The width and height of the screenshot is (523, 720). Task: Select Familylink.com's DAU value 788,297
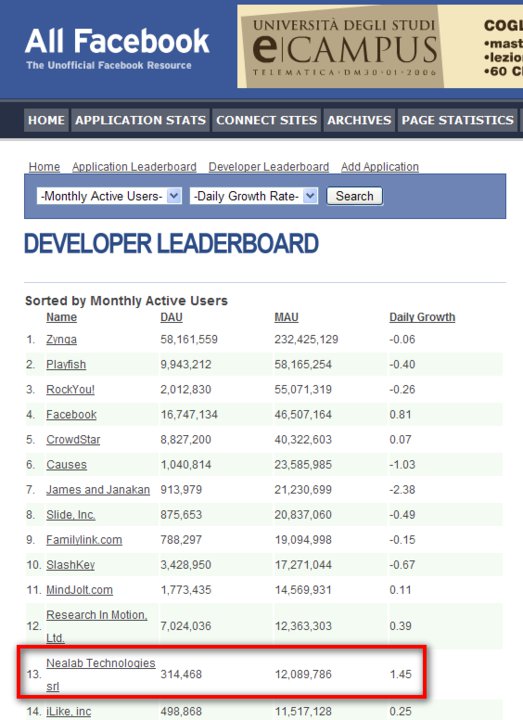coord(181,540)
